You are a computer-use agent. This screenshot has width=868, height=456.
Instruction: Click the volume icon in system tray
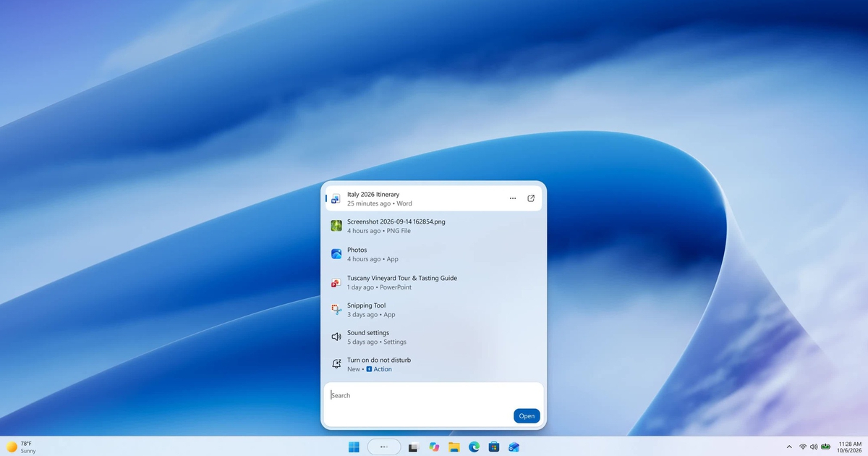(x=814, y=447)
